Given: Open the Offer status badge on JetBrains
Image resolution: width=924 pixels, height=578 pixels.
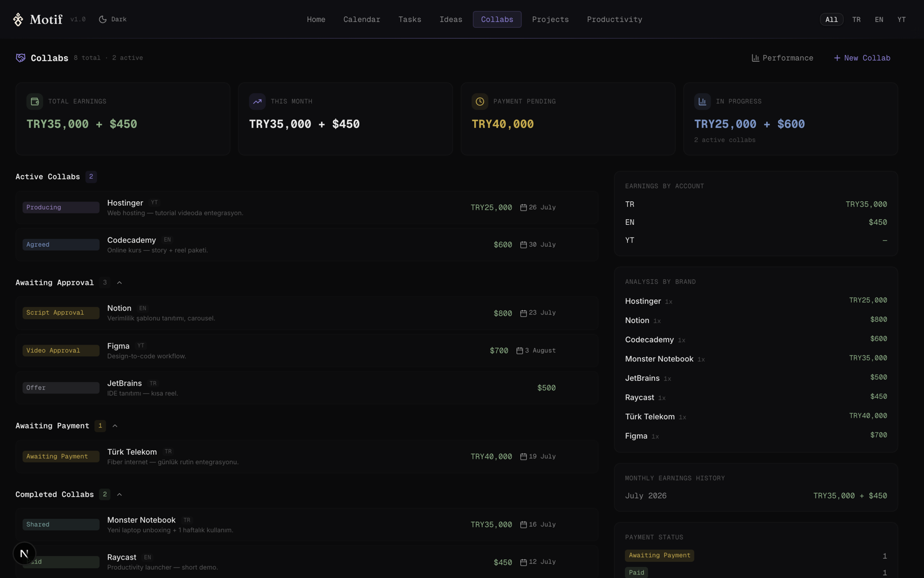Looking at the screenshot, I should point(61,388).
